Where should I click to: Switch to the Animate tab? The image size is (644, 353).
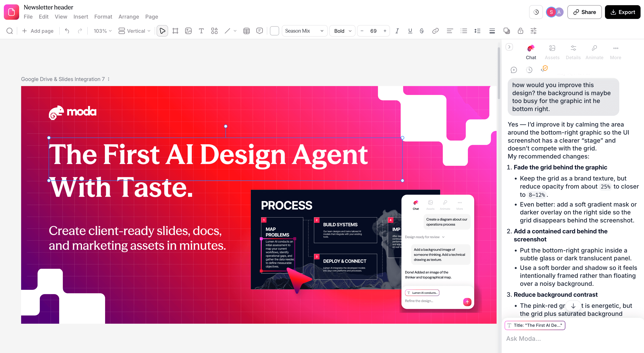594,52
